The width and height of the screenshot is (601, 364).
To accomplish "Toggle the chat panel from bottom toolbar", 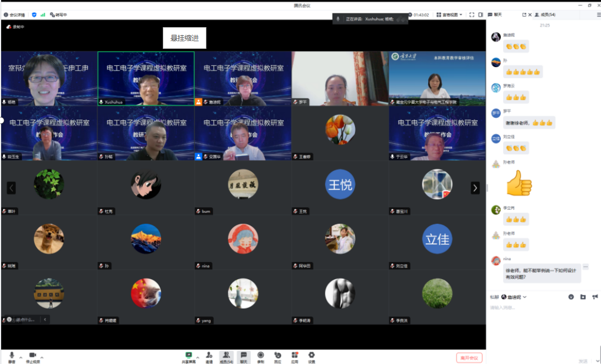I will click(x=244, y=358).
